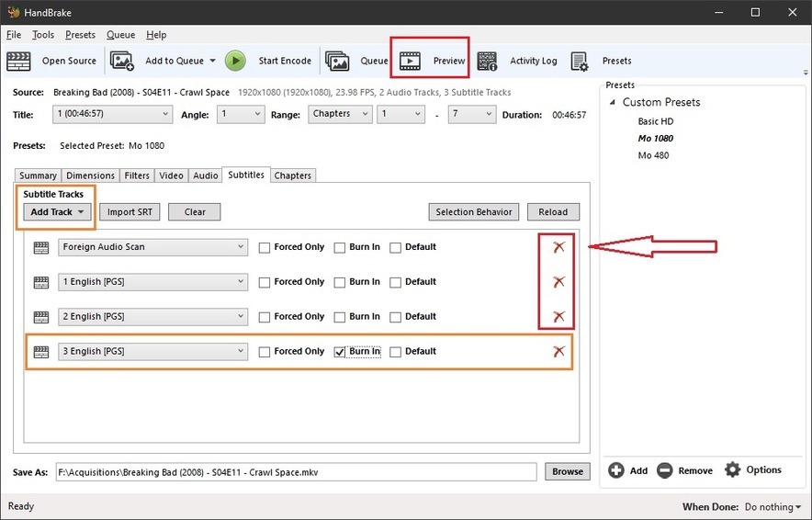Open the Queue menu
Image resolution: width=812 pixels, height=520 pixels.
[120, 35]
